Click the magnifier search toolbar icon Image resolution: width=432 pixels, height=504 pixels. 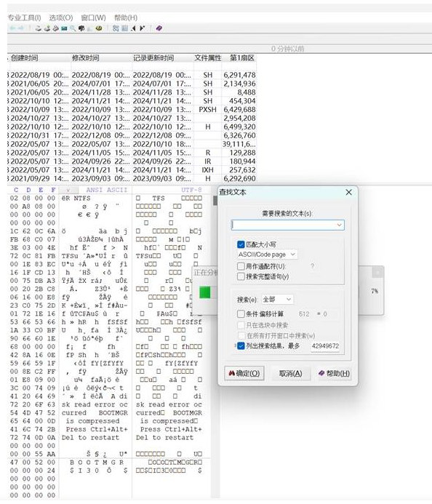pyautogui.click(x=73, y=28)
